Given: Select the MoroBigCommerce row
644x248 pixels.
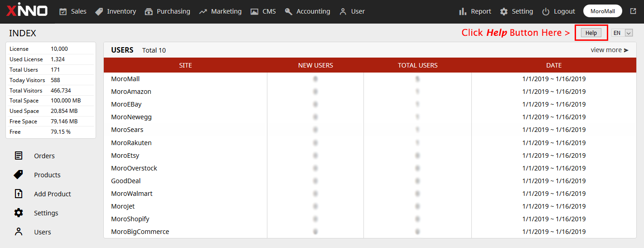Looking at the screenshot, I should pyautogui.click(x=370, y=232).
